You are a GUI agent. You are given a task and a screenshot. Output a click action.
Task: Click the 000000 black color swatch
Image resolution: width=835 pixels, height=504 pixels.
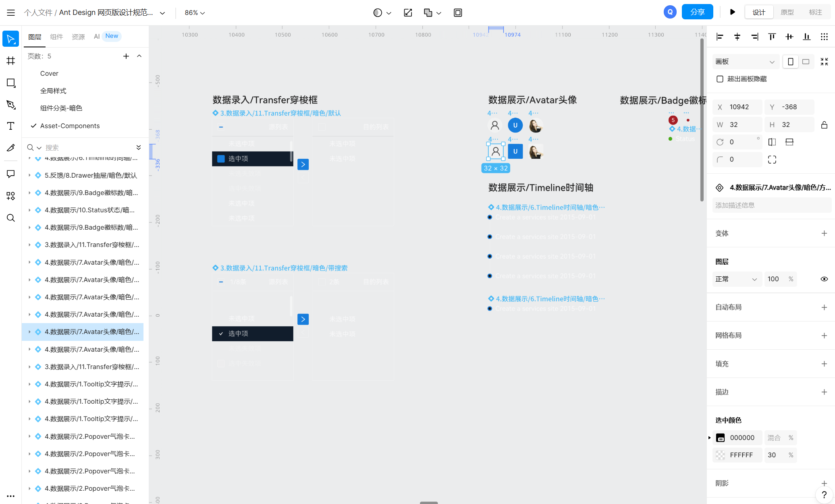(720, 438)
